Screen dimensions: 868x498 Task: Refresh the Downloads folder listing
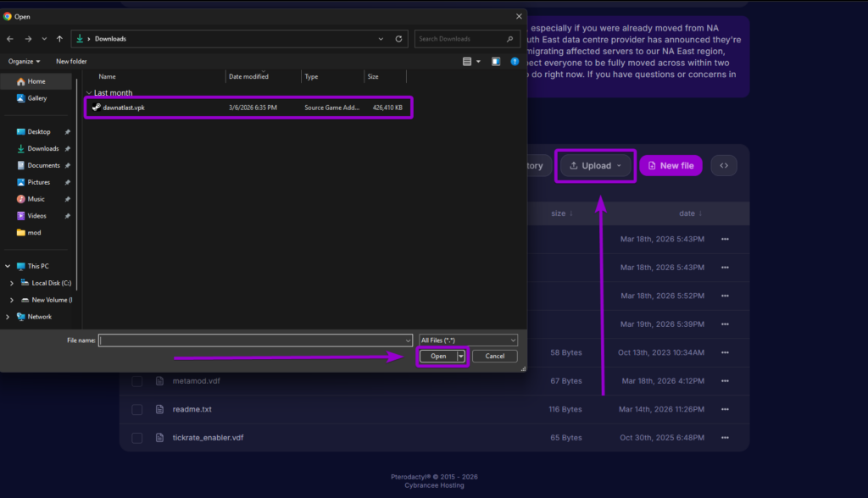coord(398,38)
